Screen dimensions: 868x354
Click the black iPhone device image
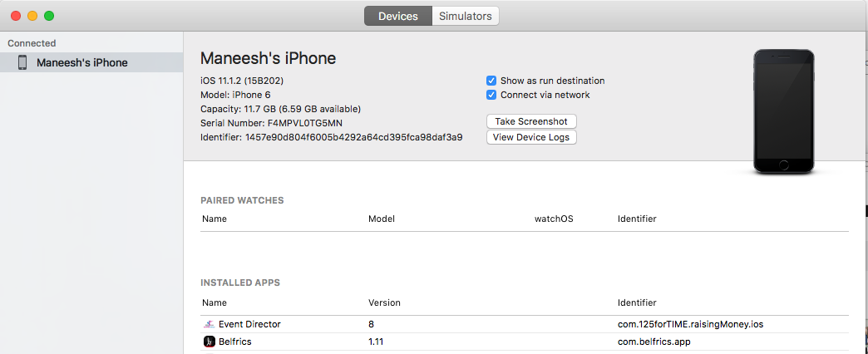tap(783, 111)
